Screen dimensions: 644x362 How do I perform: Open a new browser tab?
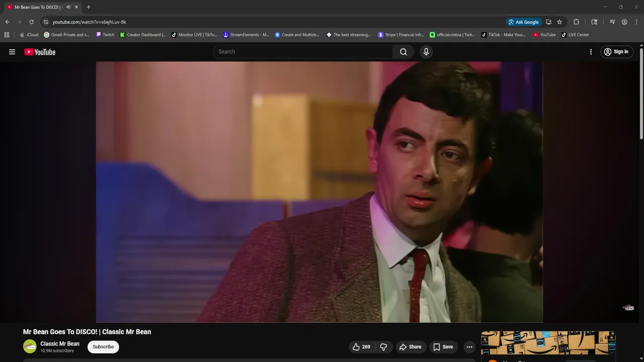pyautogui.click(x=89, y=7)
